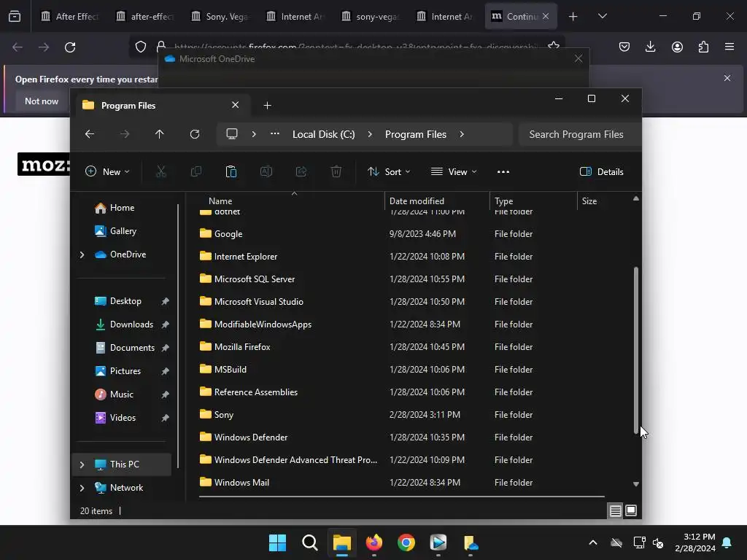747x560 pixels.
Task: Expand the Network tree node
Action: click(82, 488)
